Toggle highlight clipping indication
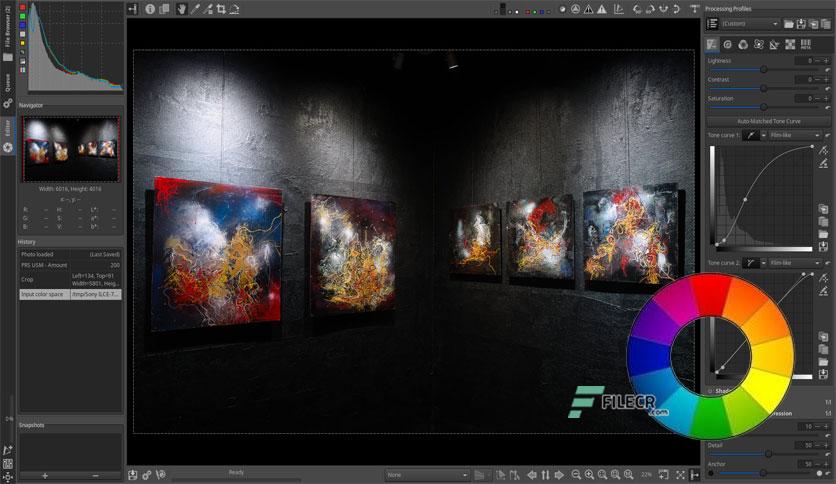Viewport: 836px width, 484px height. pos(602,9)
